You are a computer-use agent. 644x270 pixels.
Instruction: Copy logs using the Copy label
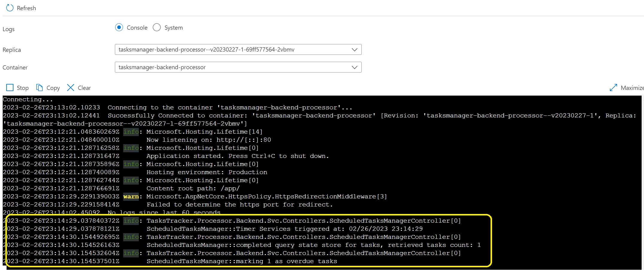(53, 88)
